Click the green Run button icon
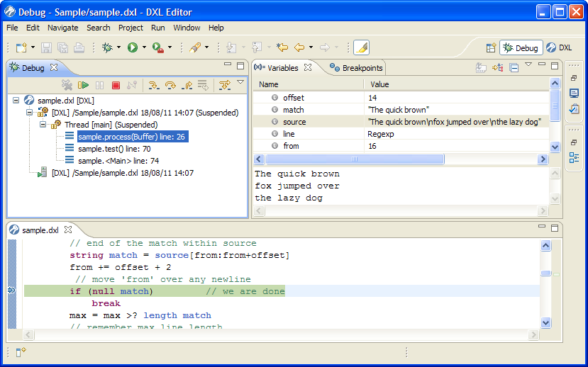The image size is (588, 367). click(133, 47)
